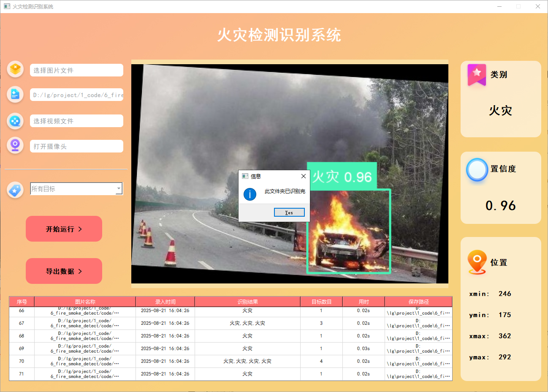
Task: Click the 图片名称 column header
Action: (x=85, y=302)
